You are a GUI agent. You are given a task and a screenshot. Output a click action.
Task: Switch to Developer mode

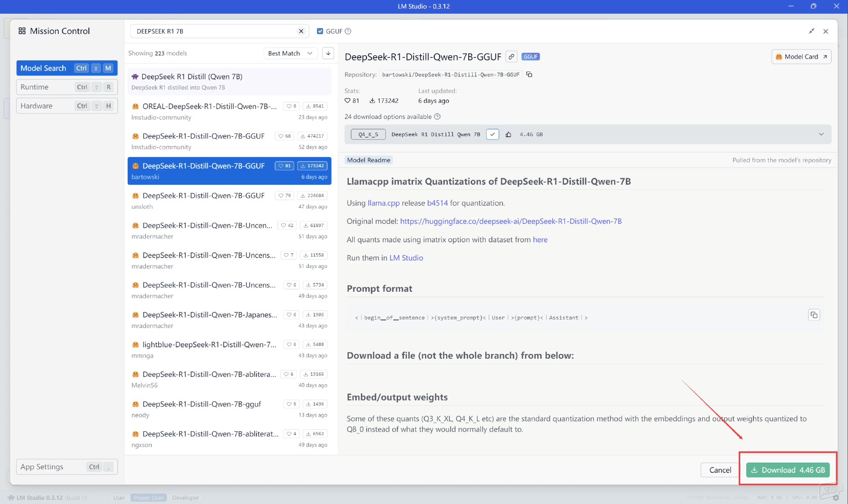185,498
